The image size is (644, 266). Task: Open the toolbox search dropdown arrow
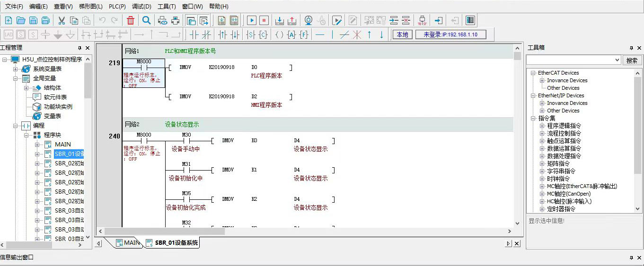617,60
